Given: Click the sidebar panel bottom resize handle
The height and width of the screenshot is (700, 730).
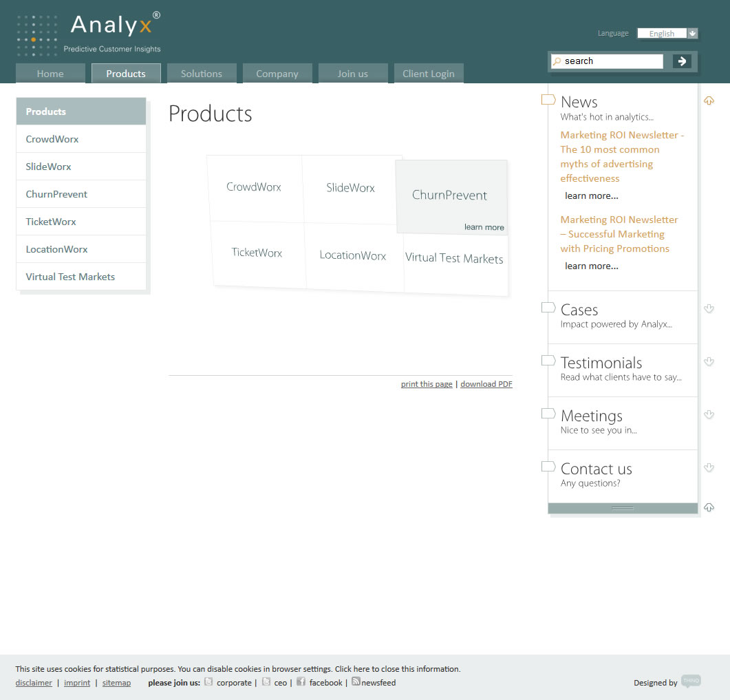Looking at the screenshot, I should 622,508.
